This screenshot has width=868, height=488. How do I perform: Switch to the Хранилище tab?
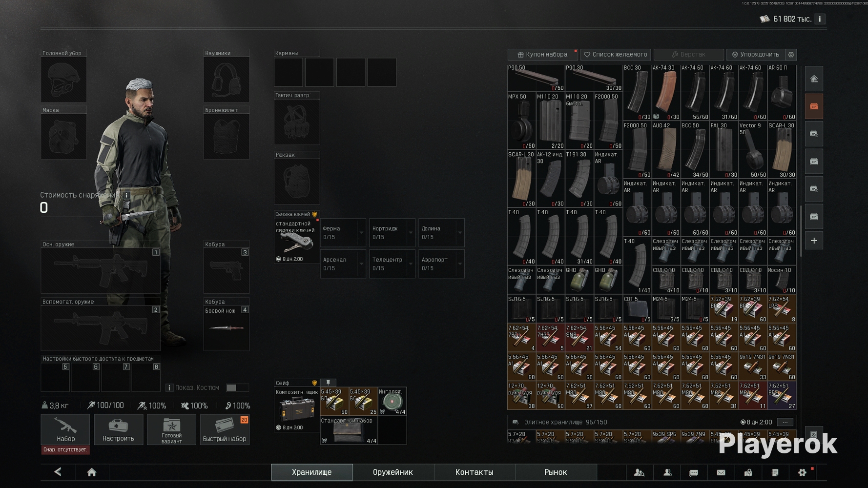[312, 472]
